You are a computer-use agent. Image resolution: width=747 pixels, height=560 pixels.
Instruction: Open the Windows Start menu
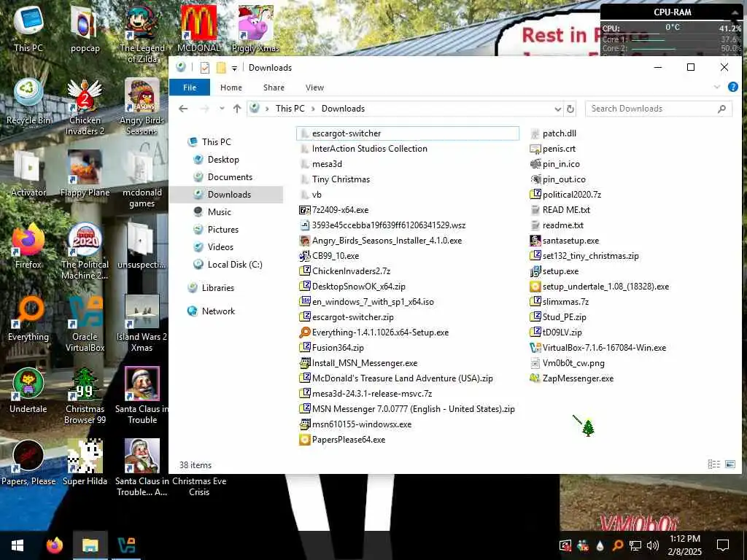tap(18, 545)
